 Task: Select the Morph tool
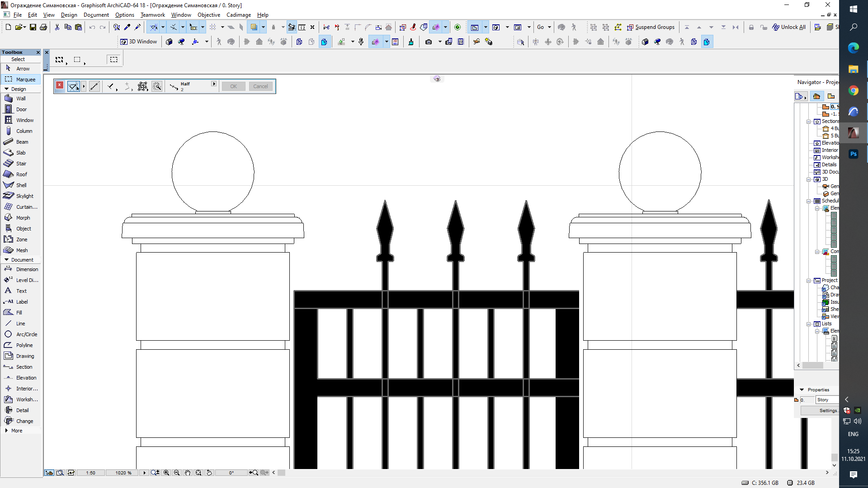pos(21,218)
